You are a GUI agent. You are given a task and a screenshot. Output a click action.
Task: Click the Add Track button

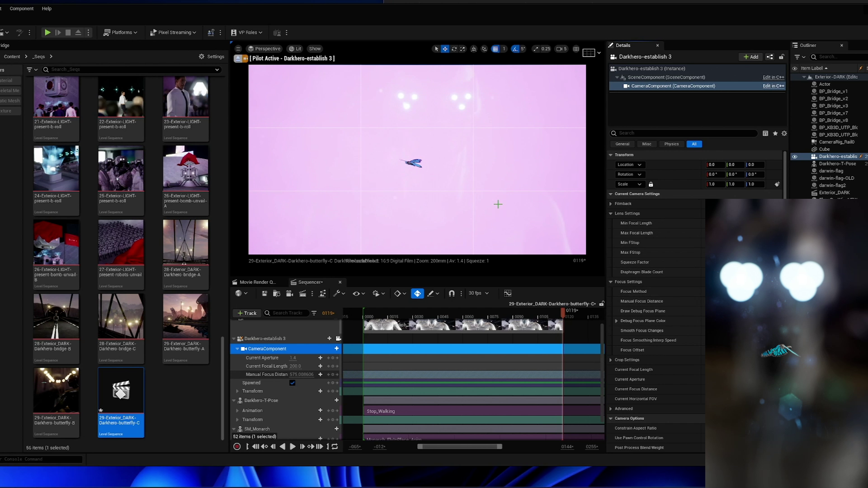(247, 313)
